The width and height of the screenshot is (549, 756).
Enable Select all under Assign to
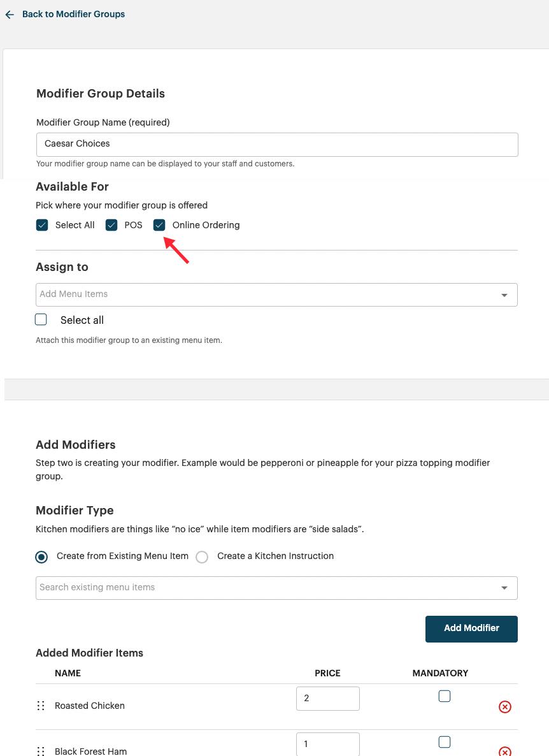coord(41,319)
